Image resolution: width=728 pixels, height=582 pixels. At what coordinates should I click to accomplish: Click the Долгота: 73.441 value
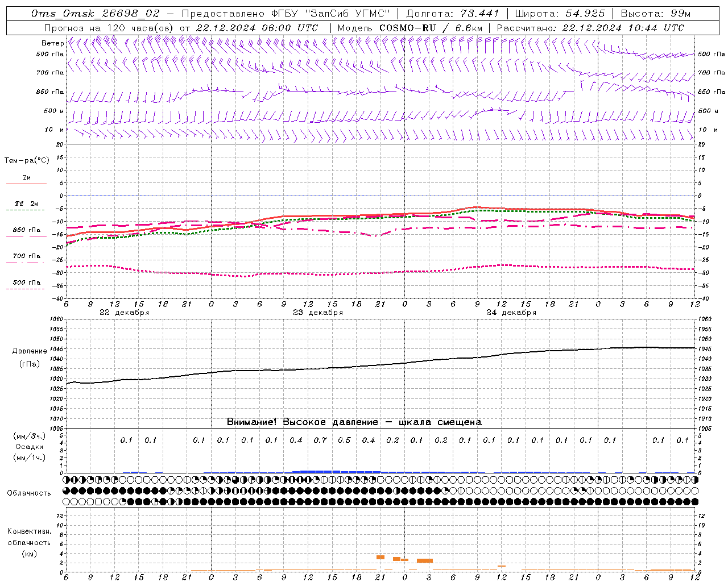coord(453,14)
